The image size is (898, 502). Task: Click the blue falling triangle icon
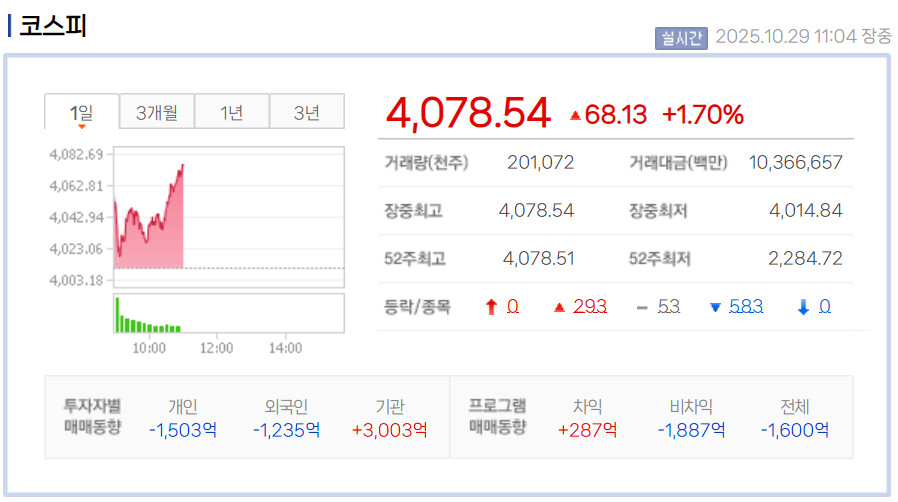(x=715, y=308)
